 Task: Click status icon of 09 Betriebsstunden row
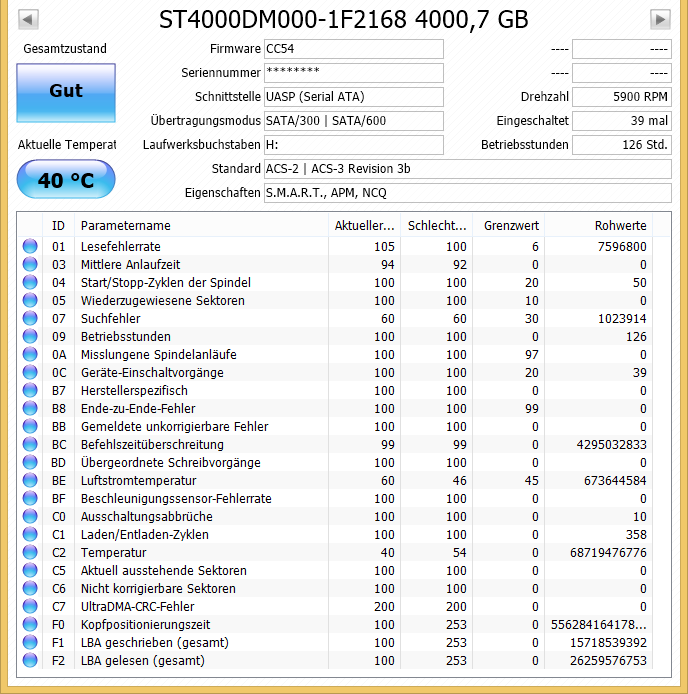30,336
